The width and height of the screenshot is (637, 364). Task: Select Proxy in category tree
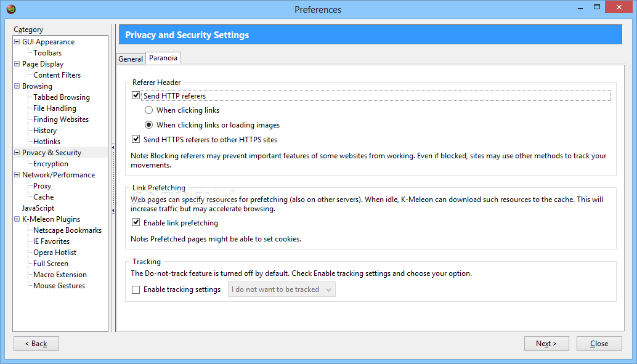43,186
